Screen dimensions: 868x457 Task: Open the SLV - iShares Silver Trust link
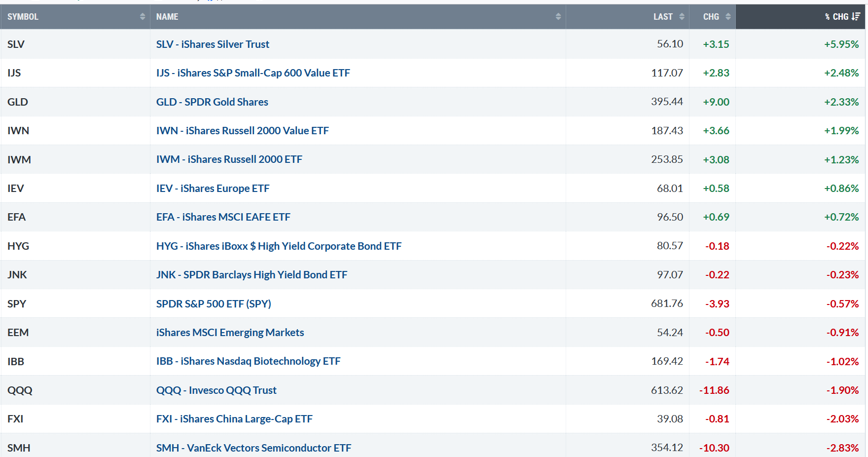[213, 44]
